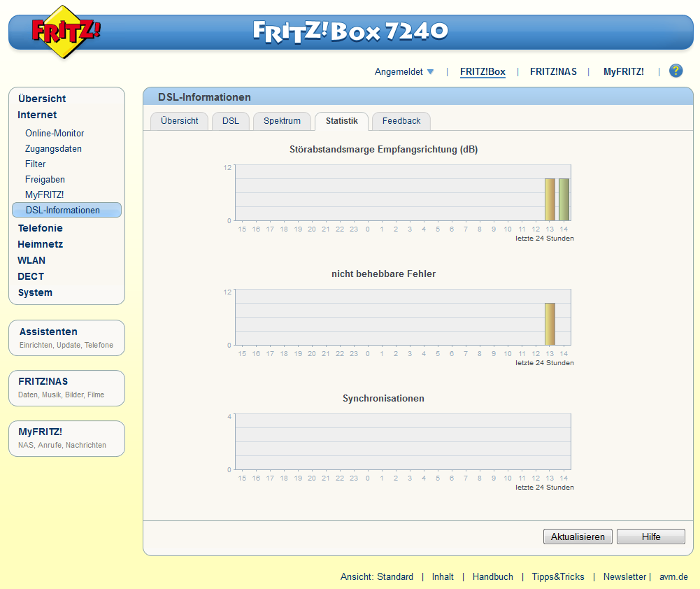Open the Assistenten panel
The width and height of the screenshot is (700, 589).
pyautogui.click(x=66, y=338)
